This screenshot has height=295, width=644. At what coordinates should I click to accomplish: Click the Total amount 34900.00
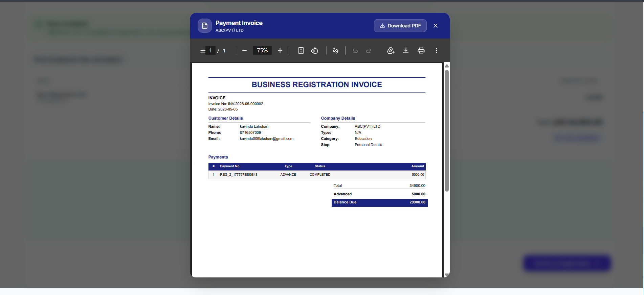click(x=417, y=186)
